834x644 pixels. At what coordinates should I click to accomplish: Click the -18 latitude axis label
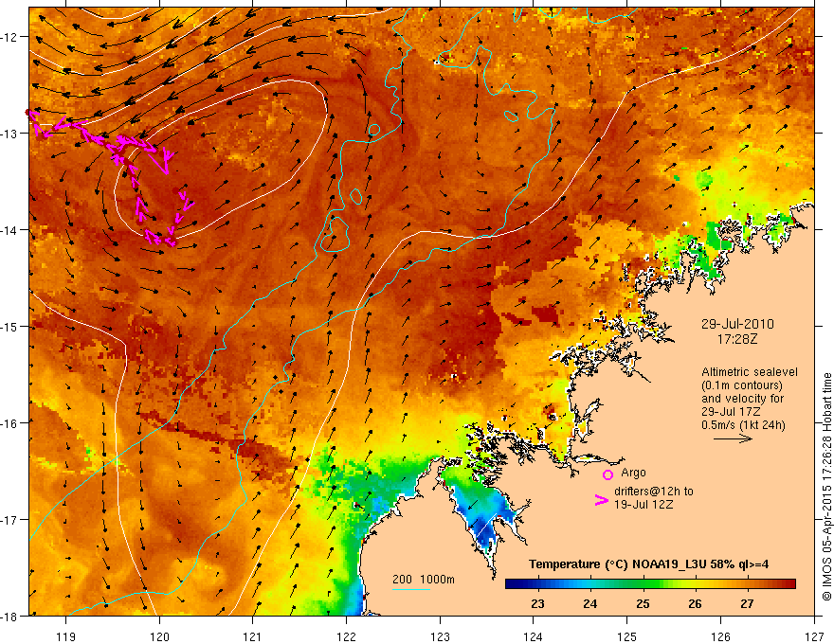pyautogui.click(x=9, y=616)
